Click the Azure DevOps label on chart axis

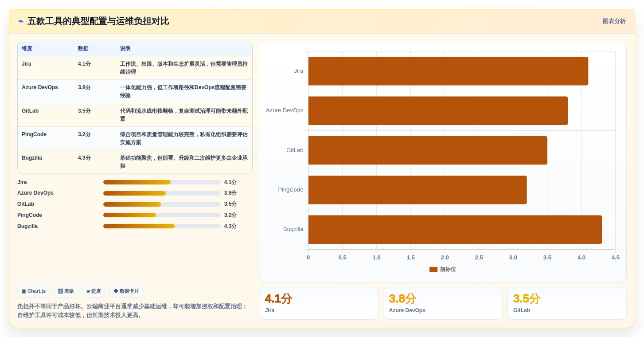pos(285,110)
